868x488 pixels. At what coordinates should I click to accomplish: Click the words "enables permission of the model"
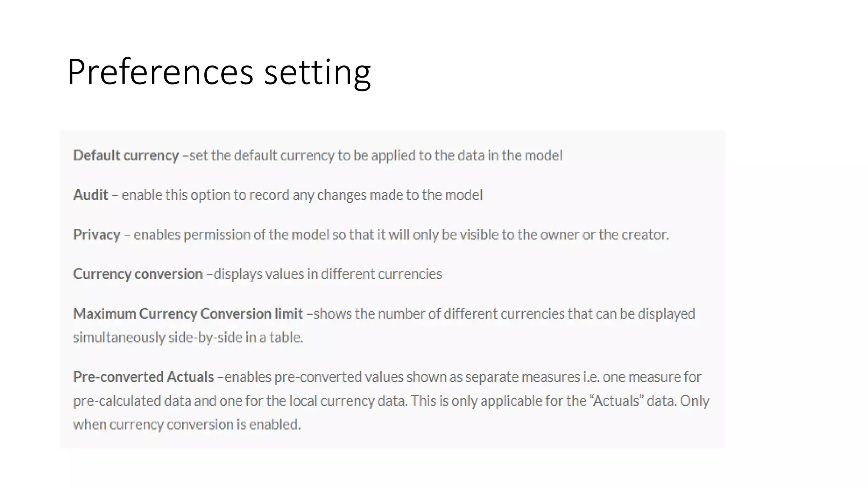point(231,234)
